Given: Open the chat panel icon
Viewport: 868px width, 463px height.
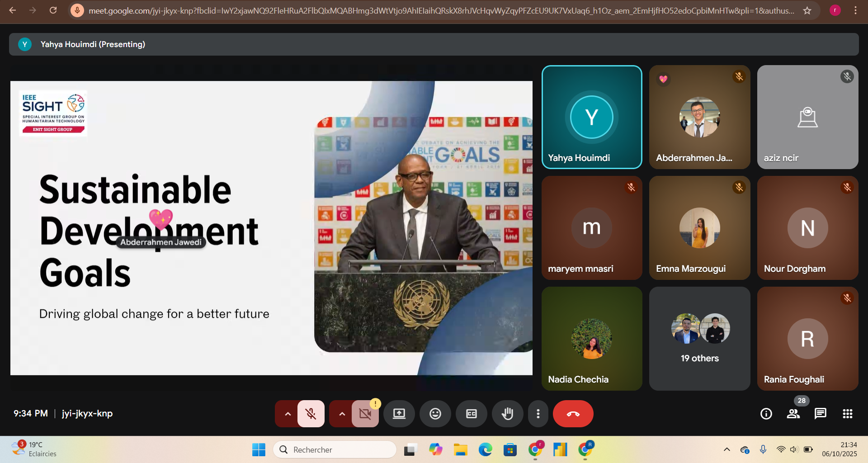Looking at the screenshot, I should pyautogui.click(x=820, y=414).
